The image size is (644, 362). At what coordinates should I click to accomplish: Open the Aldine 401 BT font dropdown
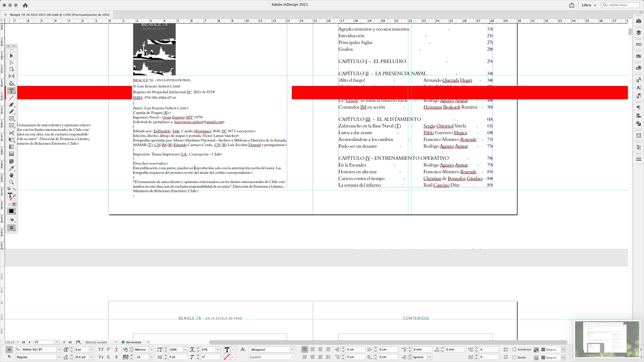point(59,350)
